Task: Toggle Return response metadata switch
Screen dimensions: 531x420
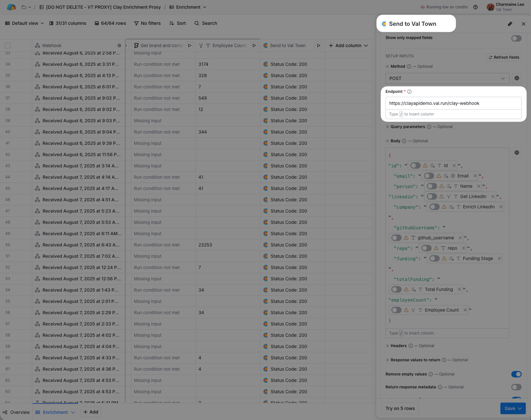Action: [516, 387]
